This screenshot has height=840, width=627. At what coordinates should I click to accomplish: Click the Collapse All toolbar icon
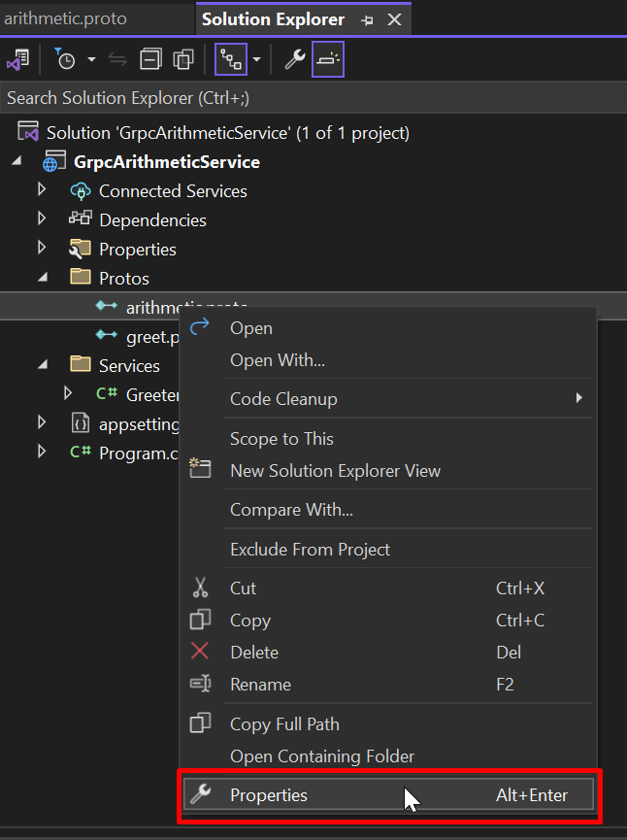(x=150, y=60)
